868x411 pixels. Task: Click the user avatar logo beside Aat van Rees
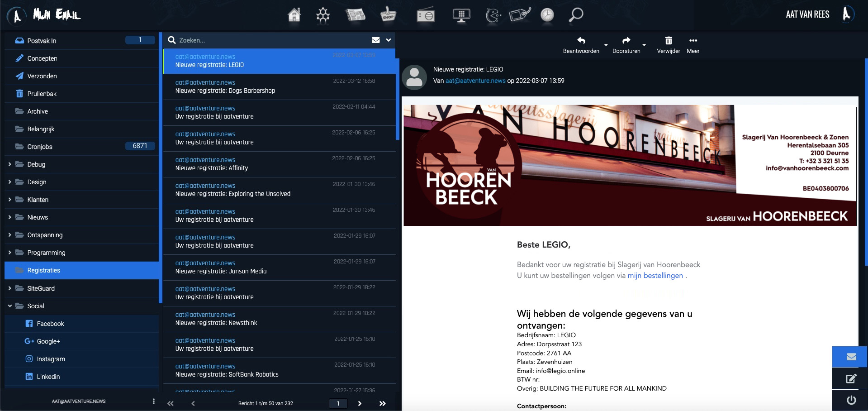click(x=847, y=14)
